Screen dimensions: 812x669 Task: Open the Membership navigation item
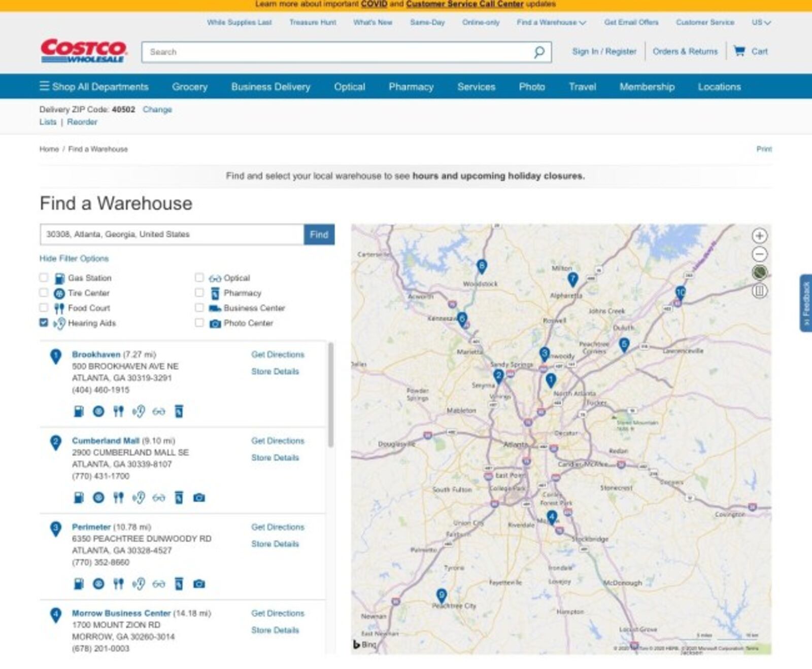[x=647, y=87]
